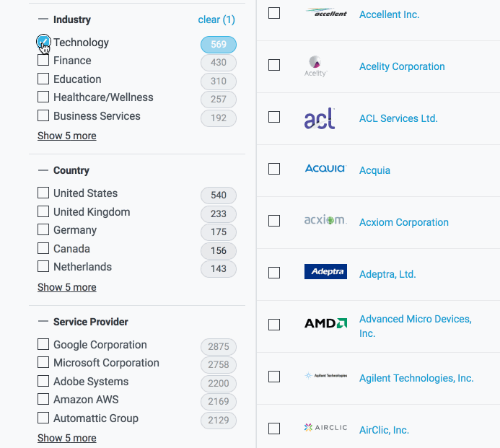Image resolution: width=500 pixels, height=448 pixels.
Task: Uncheck the Technology industry filter
Action: click(x=43, y=42)
